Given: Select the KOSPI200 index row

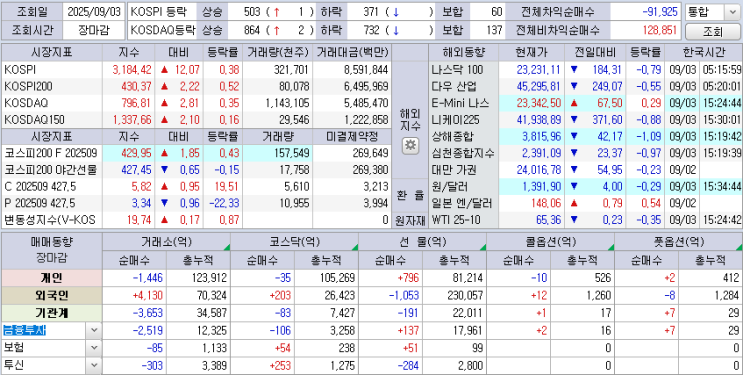Looking at the screenshot, I should point(197,87).
